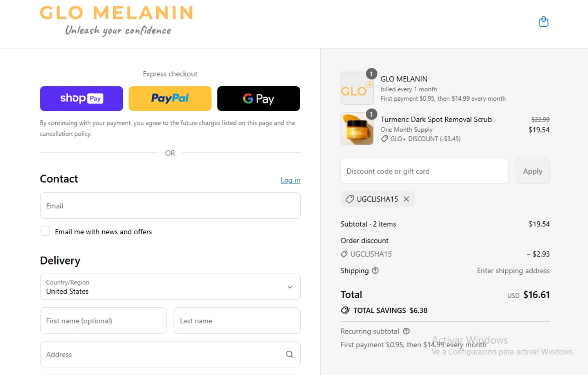Click the Enter shipping address text

[513, 271]
